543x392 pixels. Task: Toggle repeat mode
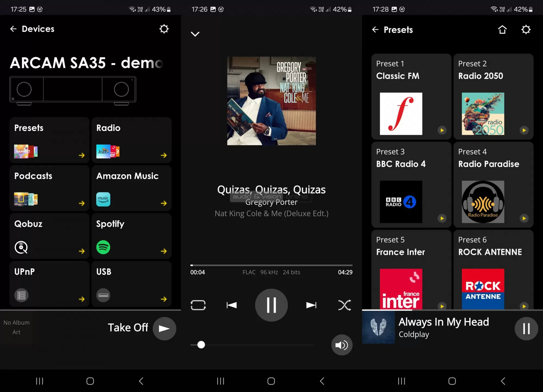[198, 305]
